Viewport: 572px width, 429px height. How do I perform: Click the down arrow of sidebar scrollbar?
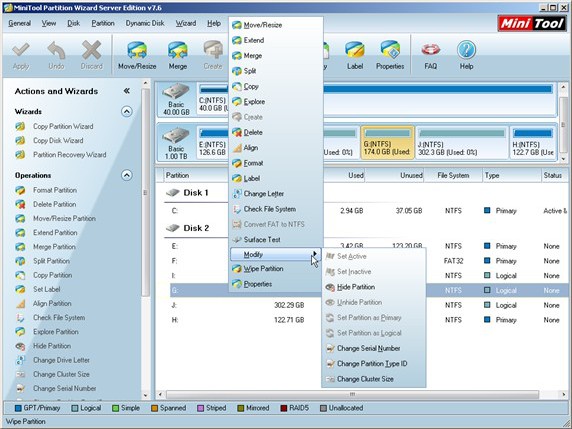(x=146, y=395)
